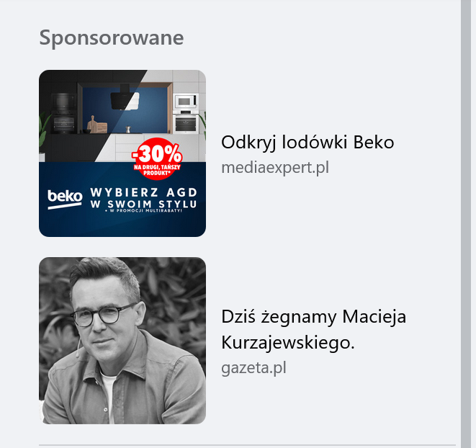Click the vertical scrollbar on the right
Viewport: 476px width, 448px height.
pos(466,224)
